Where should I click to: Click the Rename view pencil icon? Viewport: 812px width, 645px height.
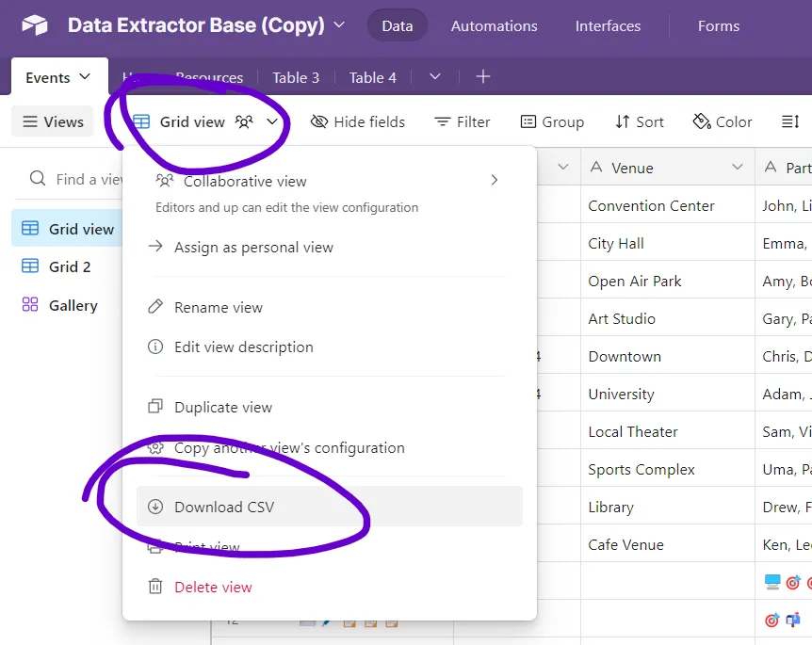click(156, 307)
